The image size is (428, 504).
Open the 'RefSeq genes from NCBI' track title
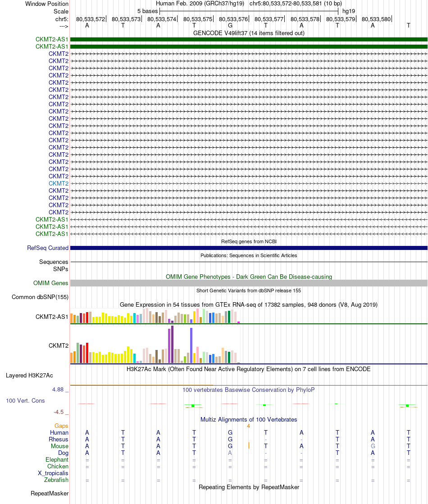[249, 241]
